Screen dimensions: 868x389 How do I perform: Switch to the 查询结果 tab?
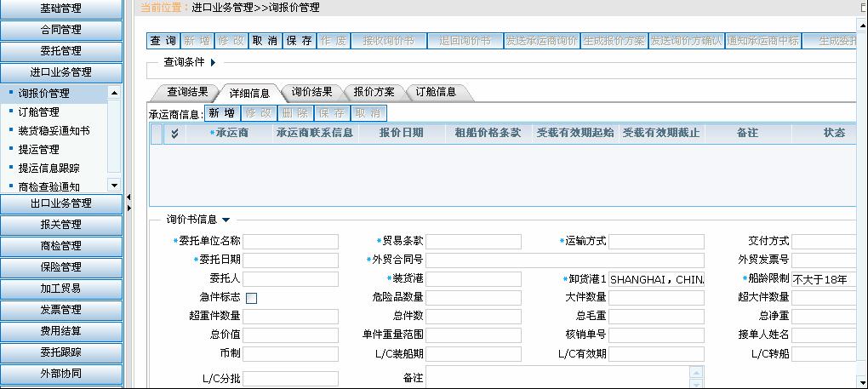click(x=187, y=93)
